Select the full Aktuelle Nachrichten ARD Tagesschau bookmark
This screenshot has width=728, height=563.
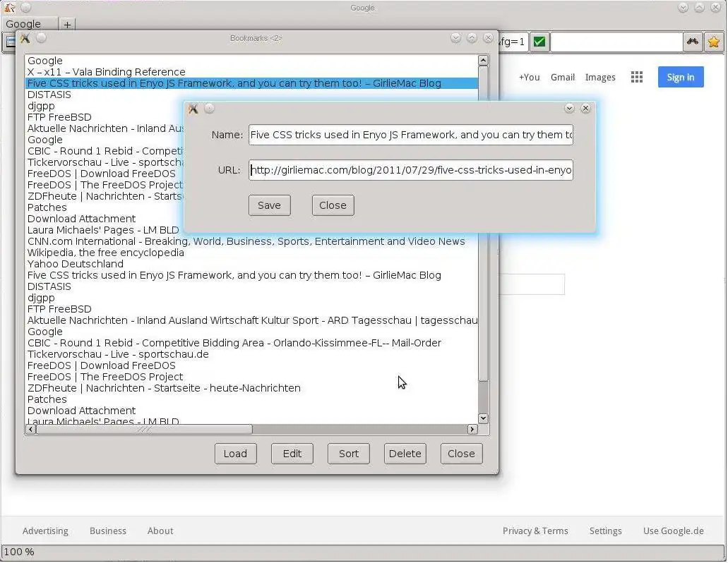(252, 320)
